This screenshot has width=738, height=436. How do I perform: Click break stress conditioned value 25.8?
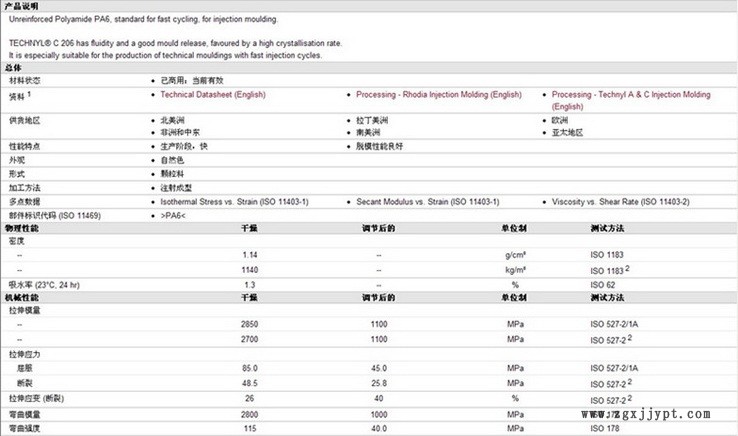[x=379, y=383]
